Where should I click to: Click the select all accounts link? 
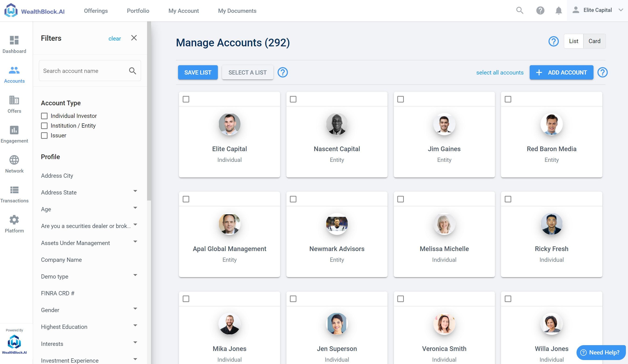pos(500,72)
